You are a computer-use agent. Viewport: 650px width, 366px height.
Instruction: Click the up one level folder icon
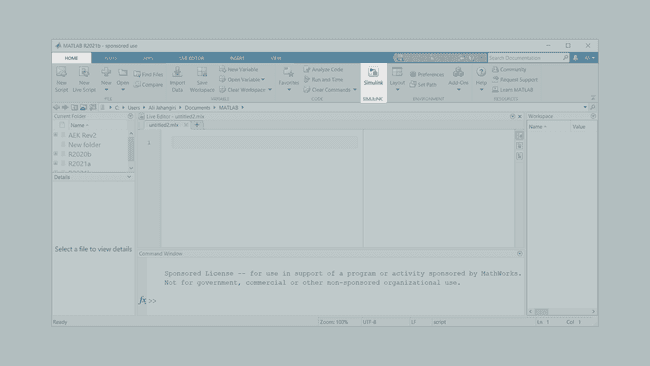point(74,107)
